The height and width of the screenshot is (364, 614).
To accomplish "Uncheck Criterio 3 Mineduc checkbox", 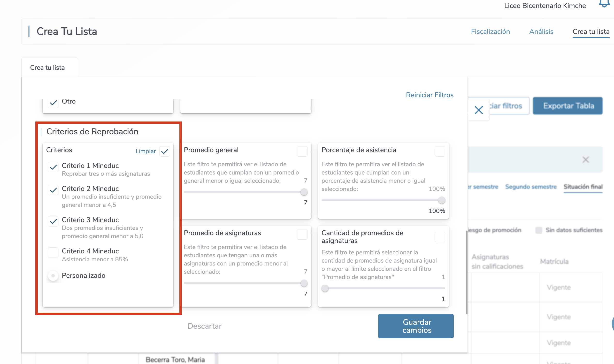I will tap(53, 221).
